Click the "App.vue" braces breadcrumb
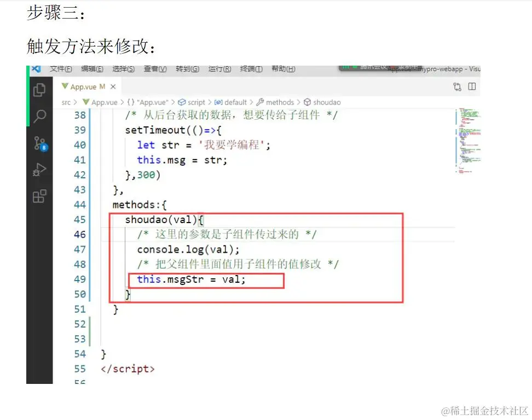Image resolution: width=532 pixels, height=420 pixels. [x=148, y=102]
